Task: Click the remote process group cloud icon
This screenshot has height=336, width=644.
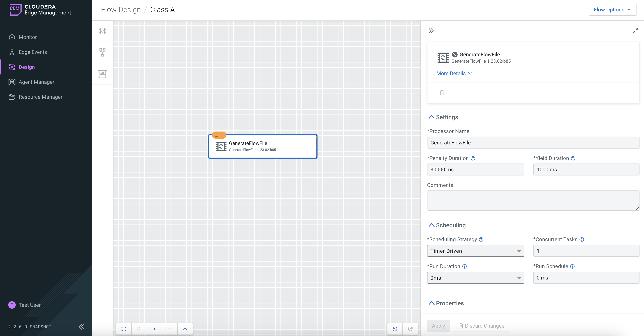Action: [x=102, y=74]
